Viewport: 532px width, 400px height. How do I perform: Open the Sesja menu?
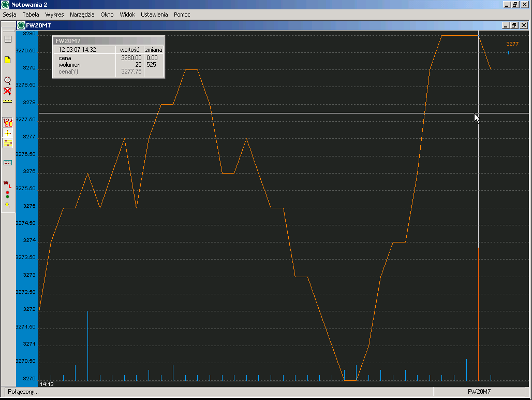coord(10,15)
